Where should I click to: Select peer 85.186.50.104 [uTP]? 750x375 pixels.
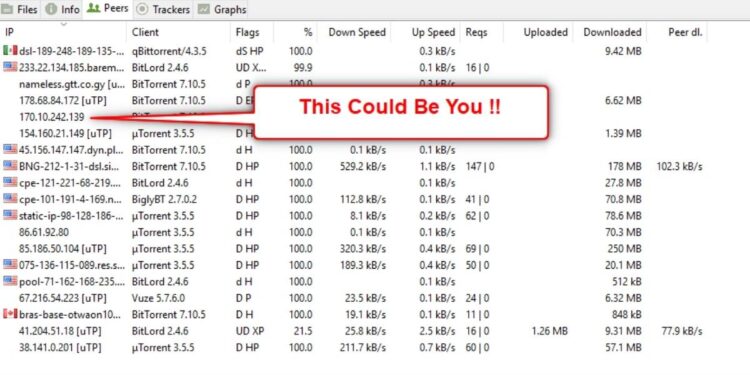(x=63, y=249)
